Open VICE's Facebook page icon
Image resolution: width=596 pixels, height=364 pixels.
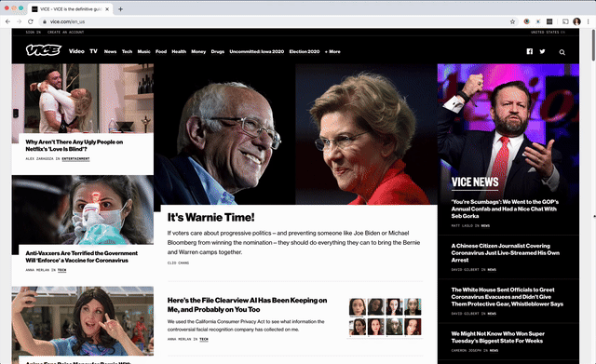coord(530,51)
